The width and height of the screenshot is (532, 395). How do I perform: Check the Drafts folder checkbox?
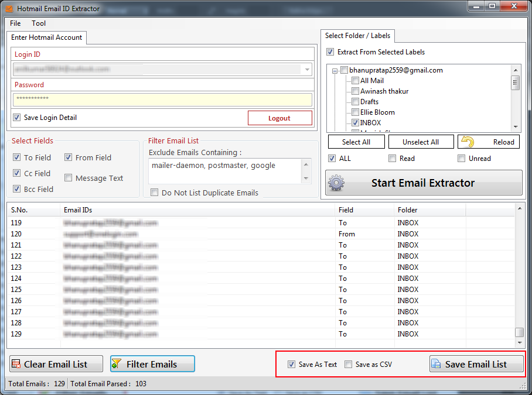coord(355,102)
